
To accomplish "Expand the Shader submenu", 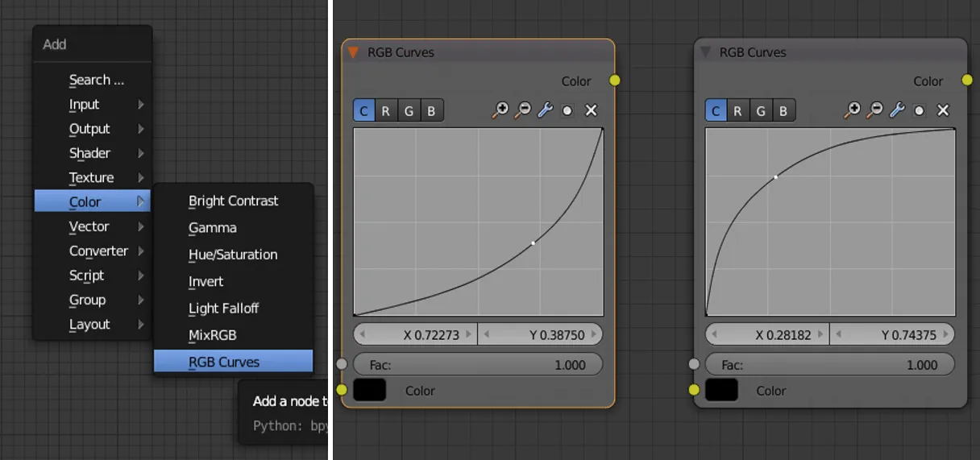I will click(x=93, y=153).
